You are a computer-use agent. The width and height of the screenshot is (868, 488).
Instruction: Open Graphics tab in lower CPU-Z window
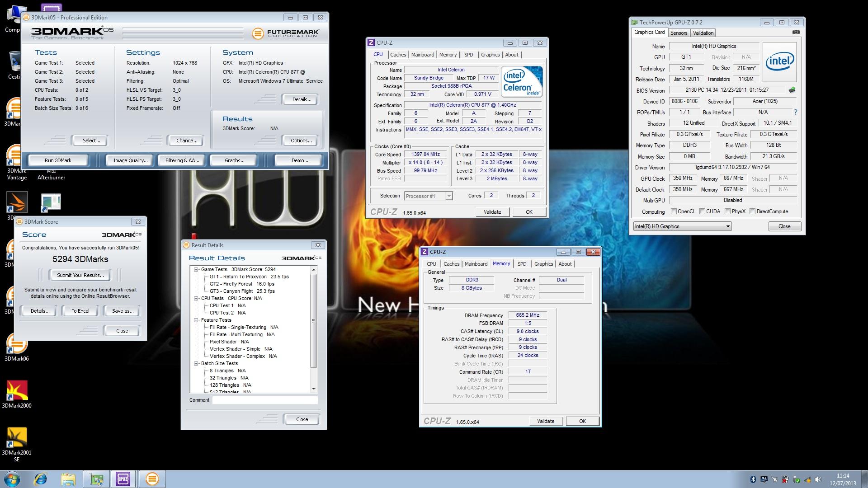pyautogui.click(x=543, y=264)
